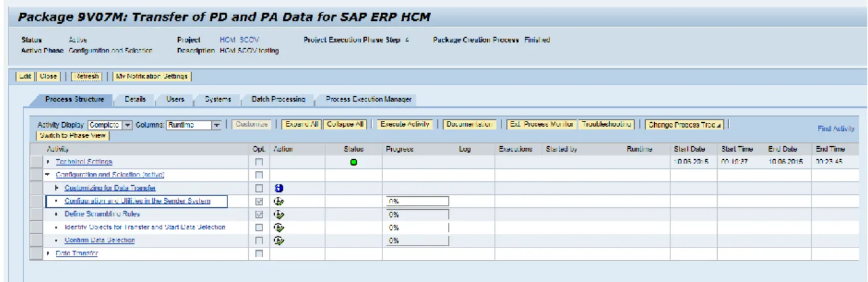Toggle Opt. checkbox for Configuration and Utilities in Sender System
868x282 pixels.
(259, 201)
